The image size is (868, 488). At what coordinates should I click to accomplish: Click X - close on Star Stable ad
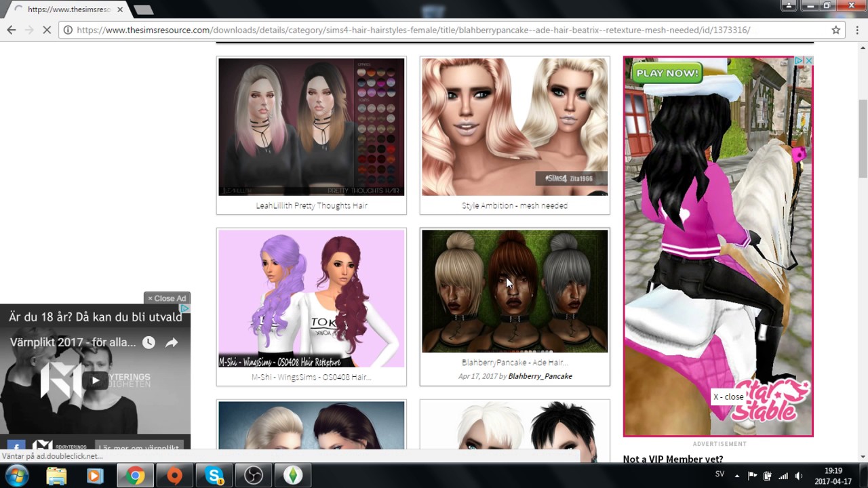click(728, 396)
